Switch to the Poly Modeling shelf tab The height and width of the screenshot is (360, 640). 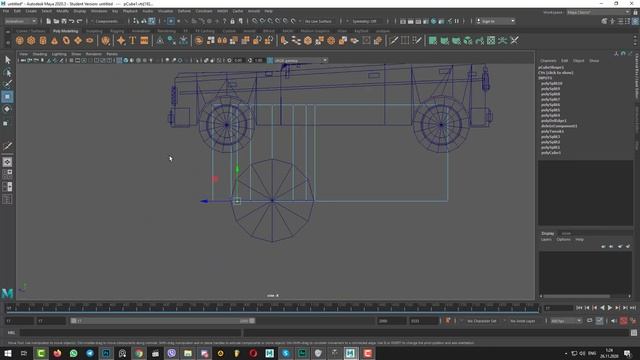click(65, 31)
